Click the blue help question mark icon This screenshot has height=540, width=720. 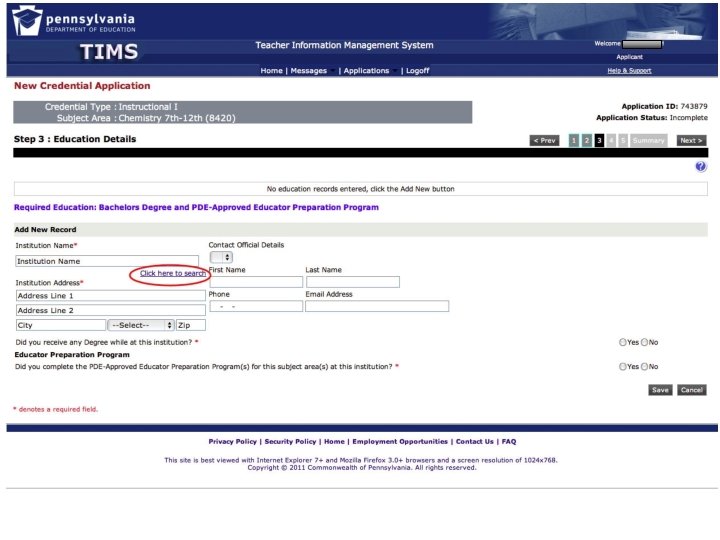pyautogui.click(x=700, y=166)
